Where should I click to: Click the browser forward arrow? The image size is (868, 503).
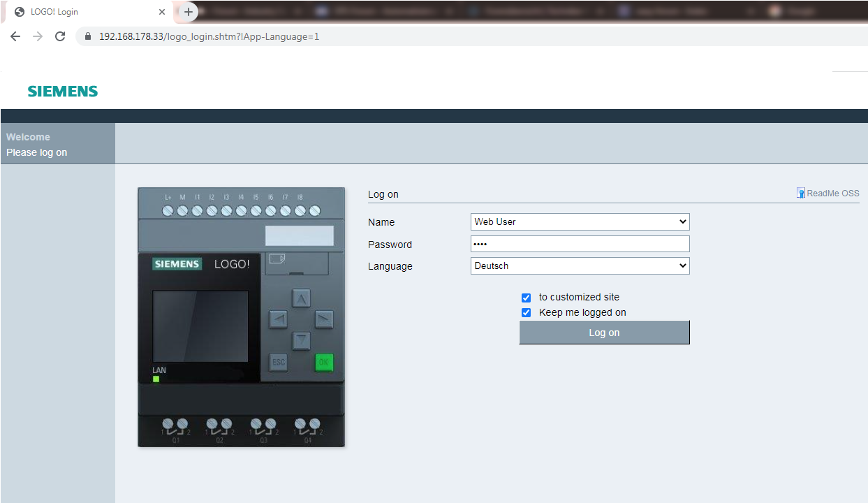[x=38, y=36]
